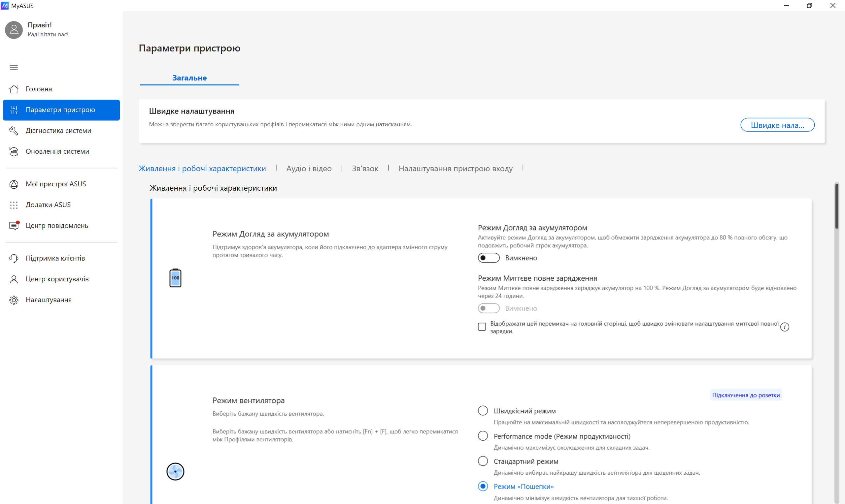Open Оновлення системи update icon

(x=14, y=151)
